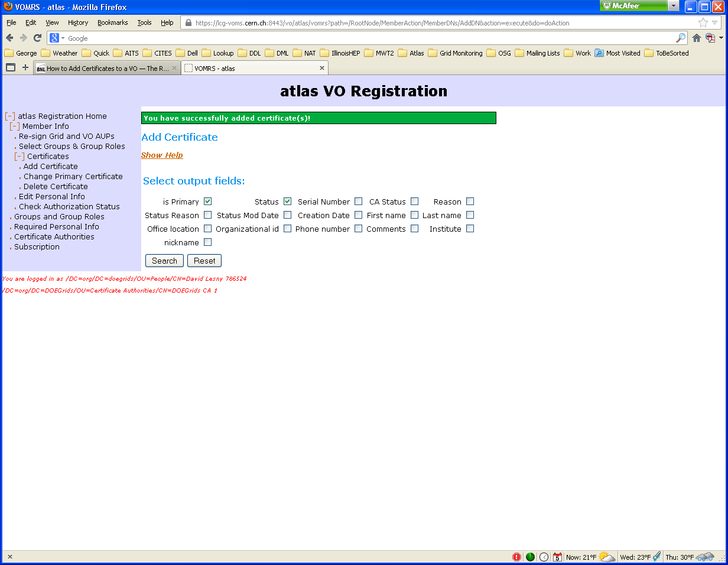Open new tab with plus icon
The width and height of the screenshot is (728, 565).
tap(25, 67)
